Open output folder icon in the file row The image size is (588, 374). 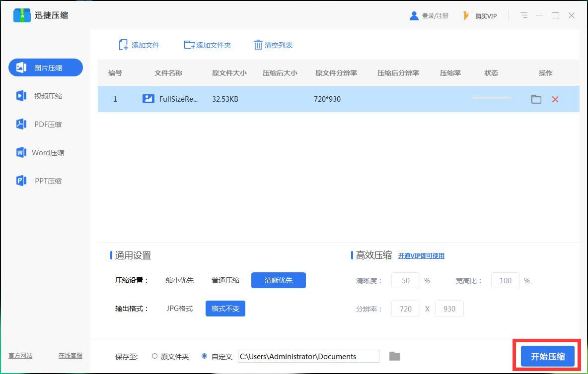[x=536, y=99]
